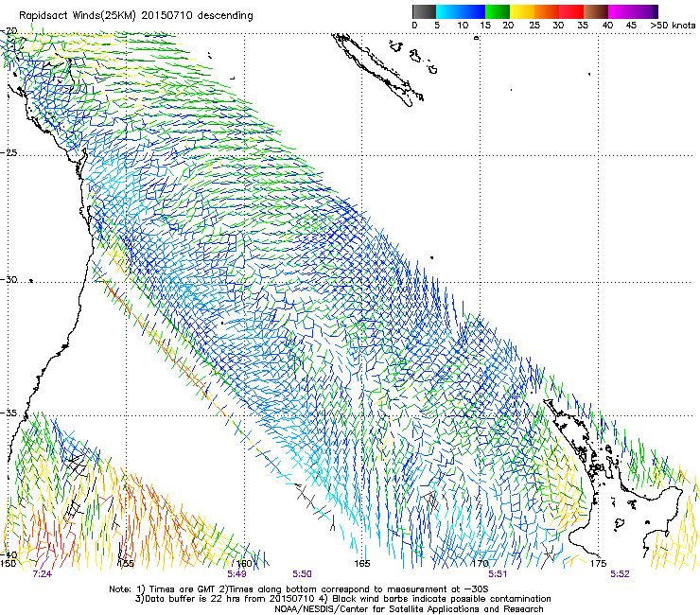The height and width of the screenshot is (615, 700).
Task: Click the dark purple 45-50 knots legend segment
Action: coord(645,11)
